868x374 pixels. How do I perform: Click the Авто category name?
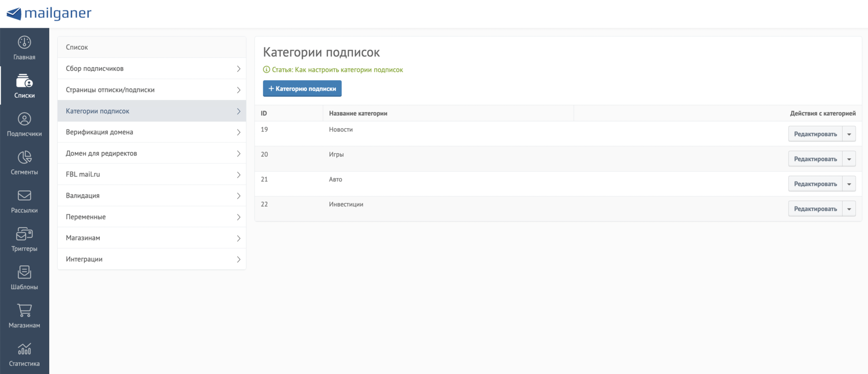(335, 179)
